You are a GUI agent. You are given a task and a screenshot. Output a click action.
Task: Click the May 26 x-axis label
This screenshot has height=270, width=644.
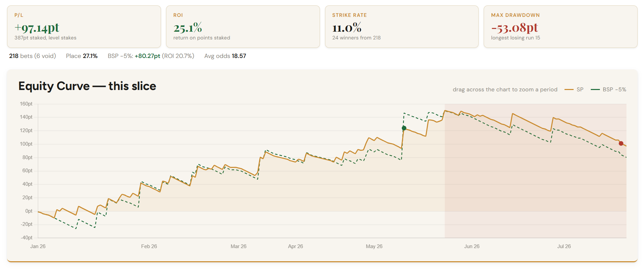374,246
